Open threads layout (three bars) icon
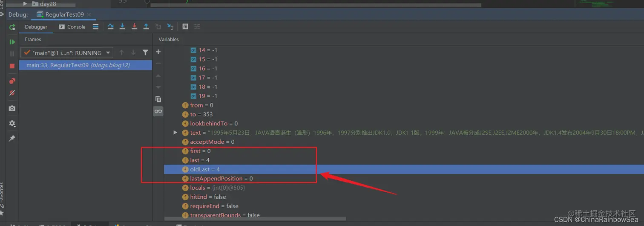 coord(95,26)
